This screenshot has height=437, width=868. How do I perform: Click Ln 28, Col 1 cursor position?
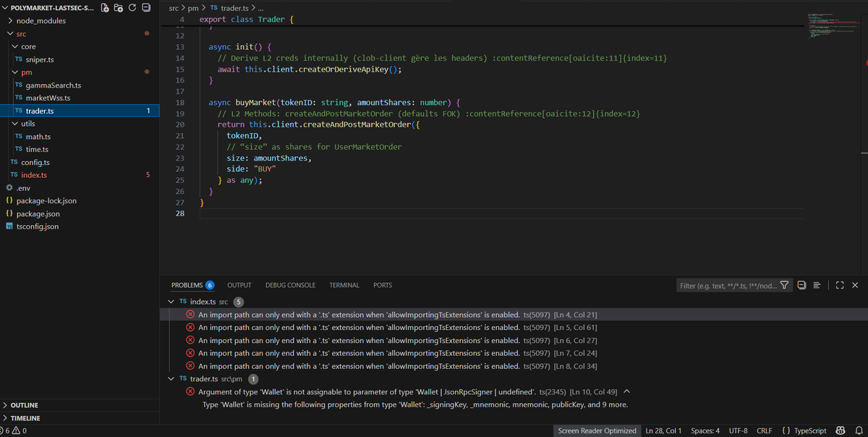663,430
